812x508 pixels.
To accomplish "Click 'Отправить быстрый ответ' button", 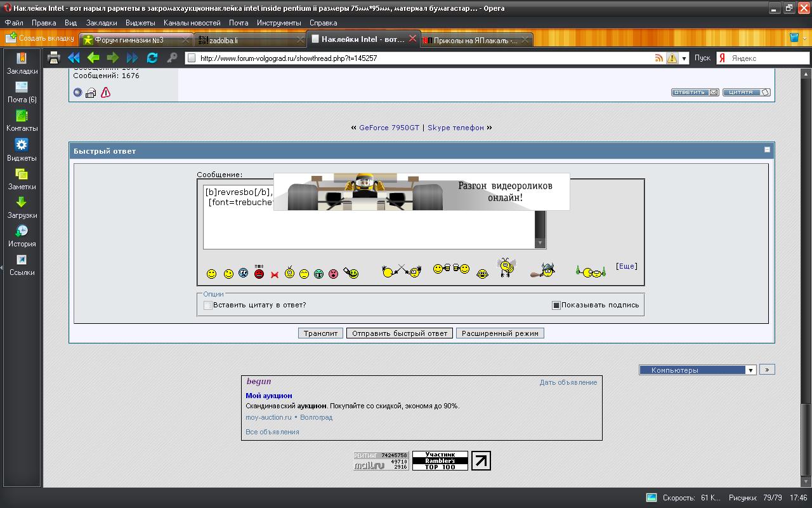I will [x=400, y=333].
